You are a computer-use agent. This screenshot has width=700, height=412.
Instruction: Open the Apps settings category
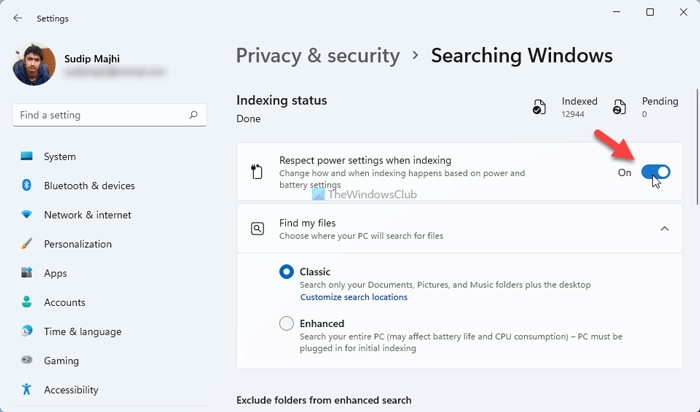55,273
